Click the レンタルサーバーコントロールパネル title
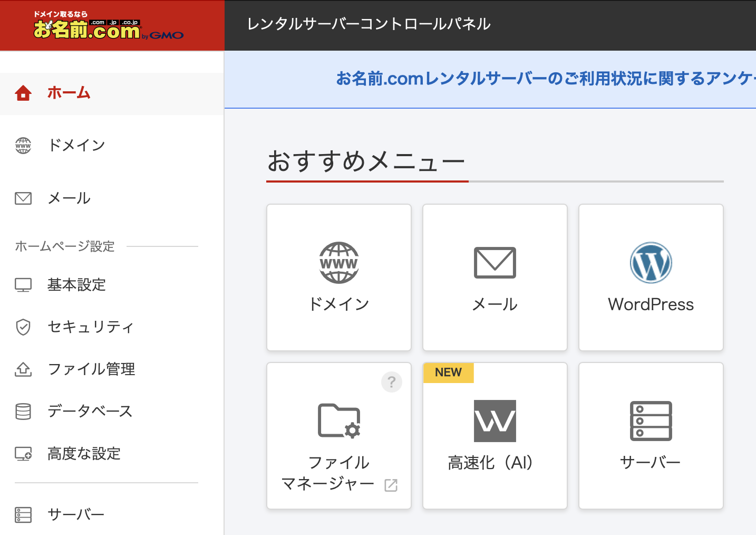 [x=369, y=24]
